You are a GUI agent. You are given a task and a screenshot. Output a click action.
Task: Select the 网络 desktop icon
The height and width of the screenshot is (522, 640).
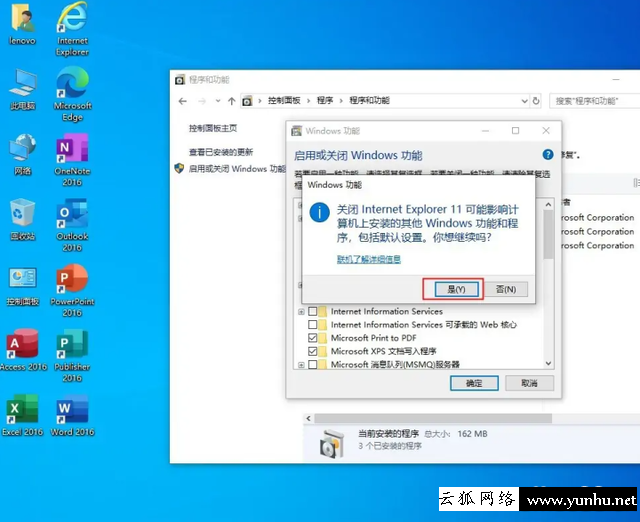(x=23, y=155)
